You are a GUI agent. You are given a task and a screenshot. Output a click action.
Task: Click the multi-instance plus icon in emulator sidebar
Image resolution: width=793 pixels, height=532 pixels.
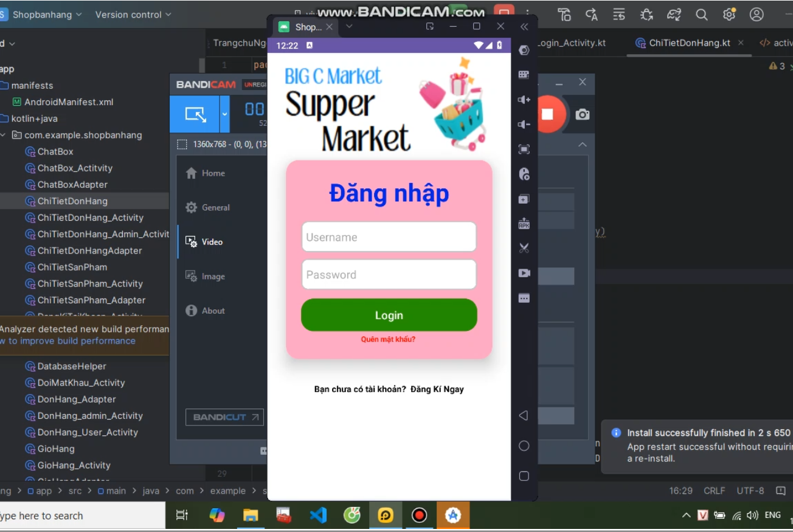(524, 199)
